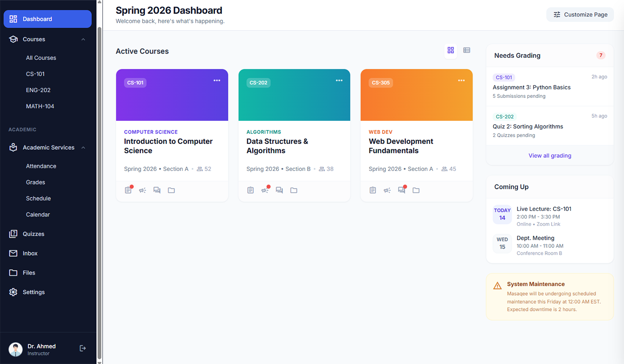Screen dimensions: 624x364
Task: Click the Inbox envelope icon in sidebar
Action: [13, 253]
